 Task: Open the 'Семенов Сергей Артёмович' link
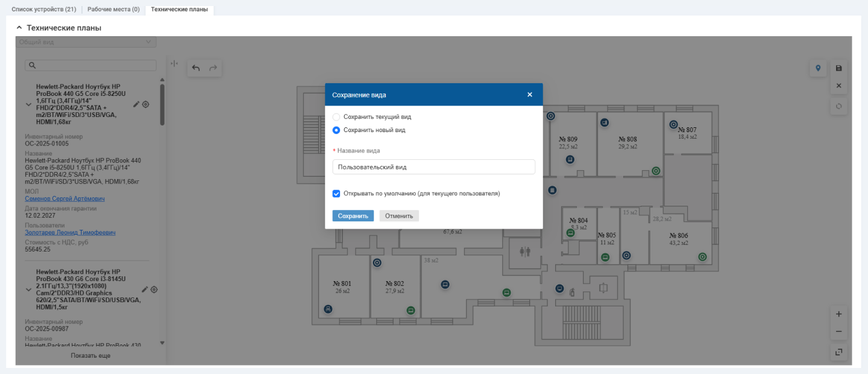(x=66, y=198)
